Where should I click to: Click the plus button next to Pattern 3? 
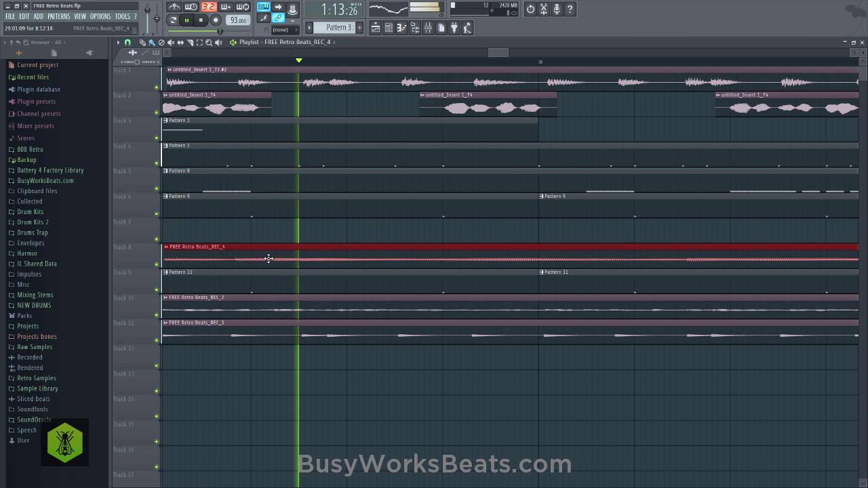click(359, 27)
